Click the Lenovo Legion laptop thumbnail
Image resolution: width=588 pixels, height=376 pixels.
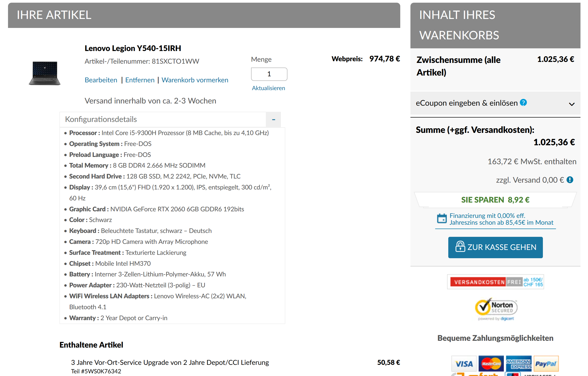(44, 73)
